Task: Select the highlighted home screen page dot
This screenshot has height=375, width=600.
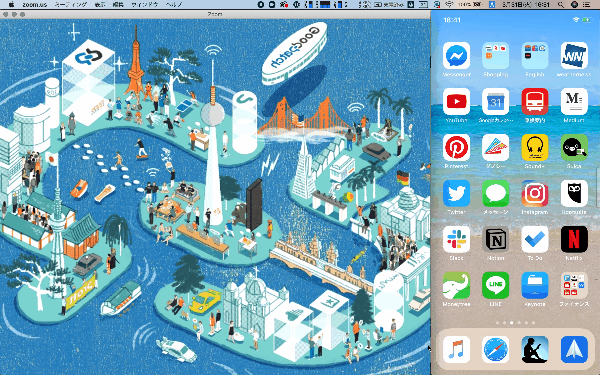Action: tap(512, 323)
